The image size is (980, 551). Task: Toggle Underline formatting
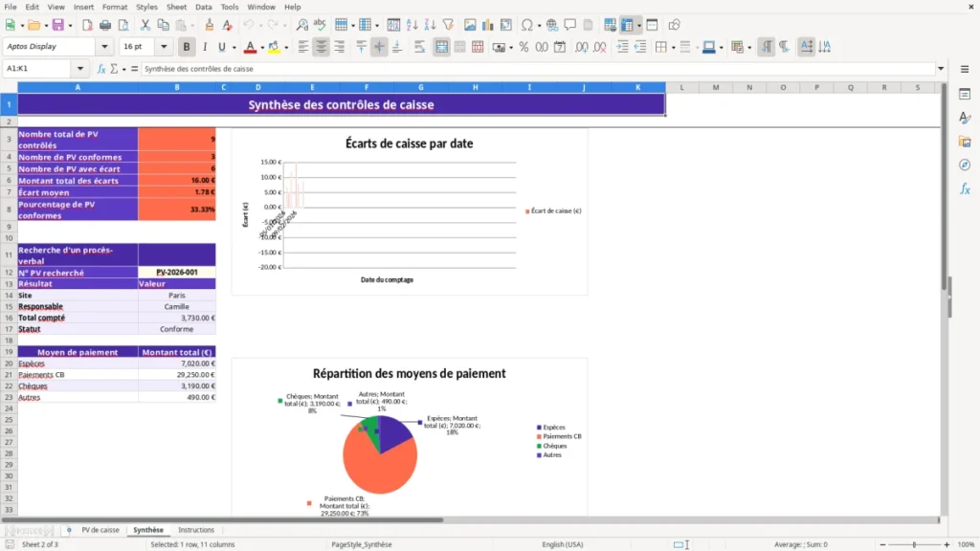click(222, 47)
